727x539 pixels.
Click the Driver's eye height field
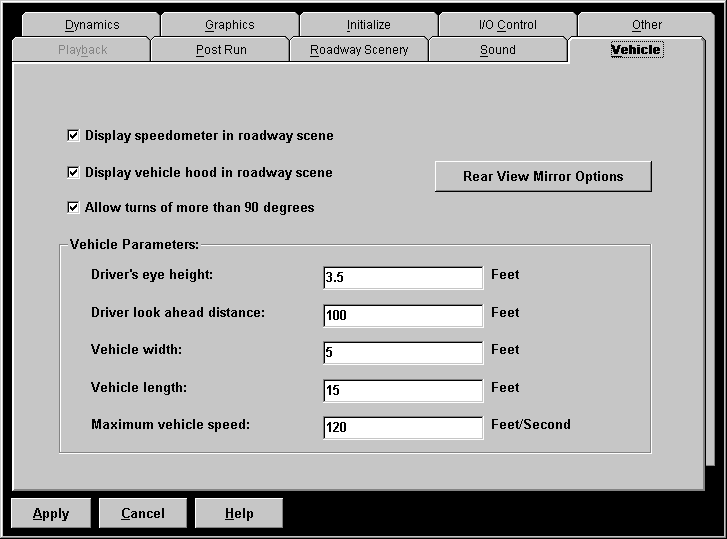coord(403,278)
